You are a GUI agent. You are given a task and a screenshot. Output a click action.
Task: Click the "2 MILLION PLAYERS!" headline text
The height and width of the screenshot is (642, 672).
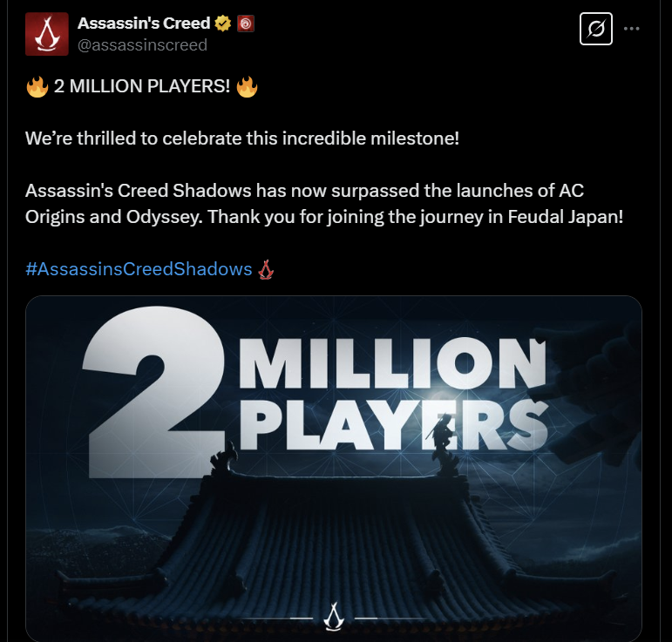[x=142, y=86]
